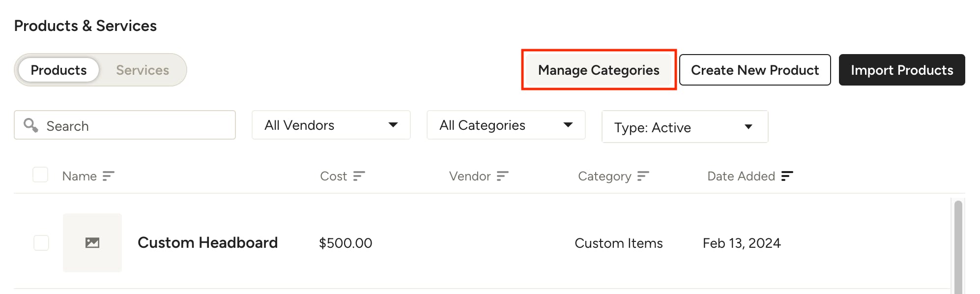Click the Custom Headboard image placeholder
Viewport: 980px width, 294px height.
point(92,243)
